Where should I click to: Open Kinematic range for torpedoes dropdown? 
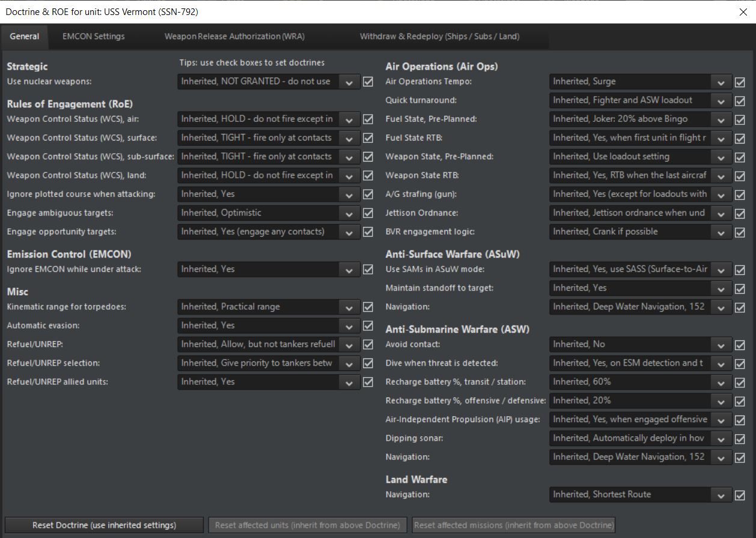(x=349, y=307)
